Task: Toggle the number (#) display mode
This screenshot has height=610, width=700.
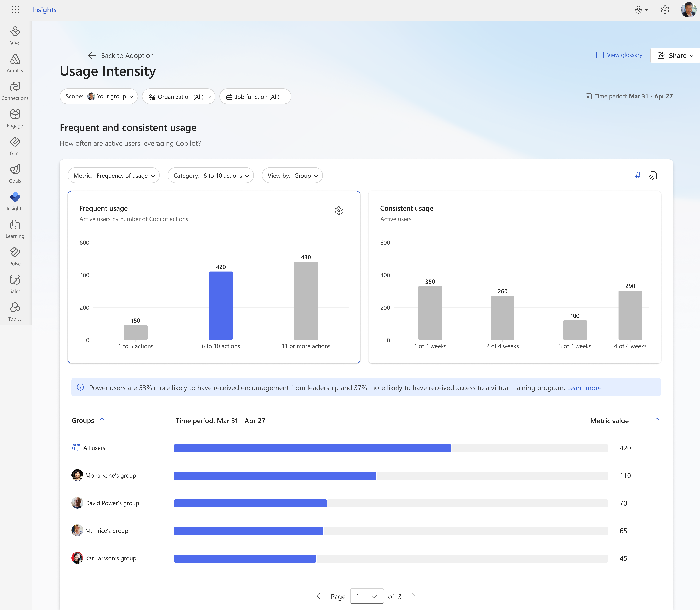Action: tap(638, 175)
